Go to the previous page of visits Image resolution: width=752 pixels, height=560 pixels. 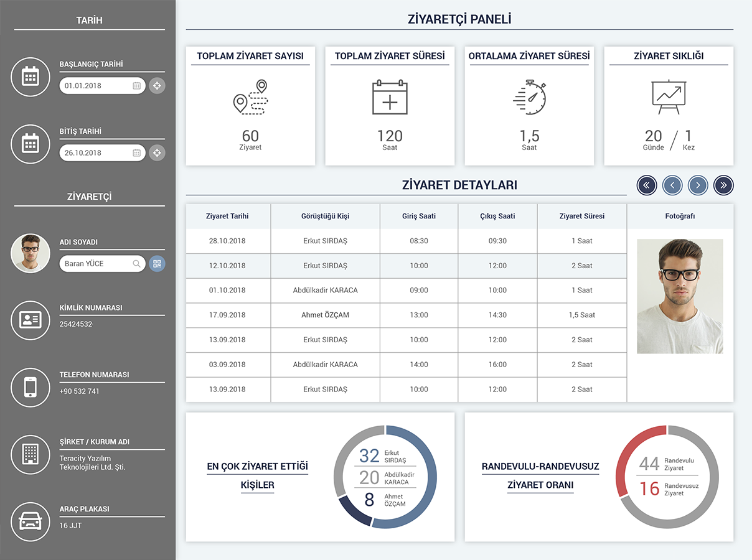tap(672, 185)
